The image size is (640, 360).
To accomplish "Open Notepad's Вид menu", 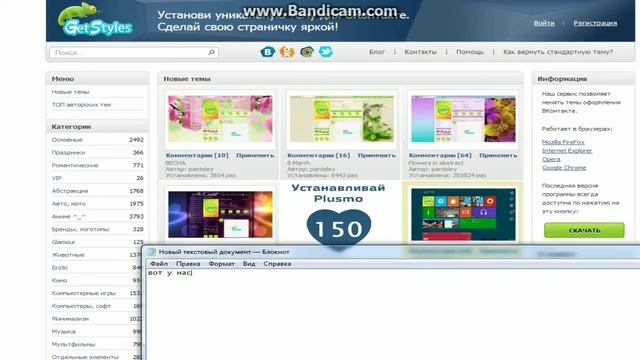I will tap(249, 264).
